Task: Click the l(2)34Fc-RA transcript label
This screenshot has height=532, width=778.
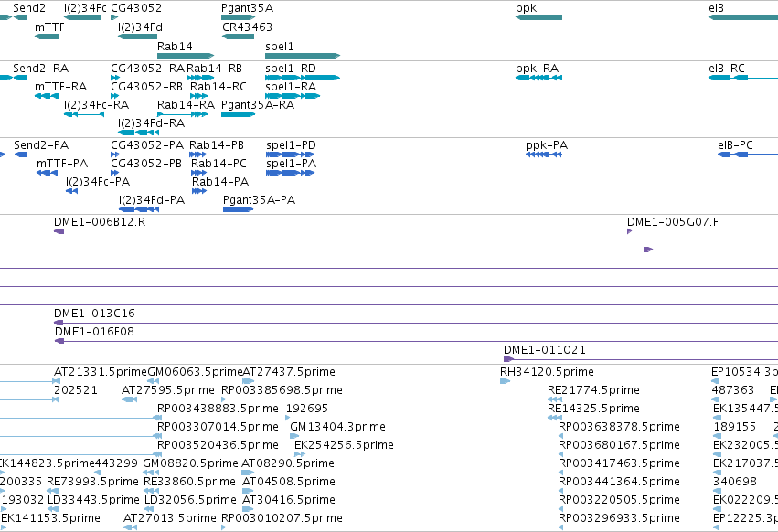Action: pyautogui.click(x=96, y=105)
